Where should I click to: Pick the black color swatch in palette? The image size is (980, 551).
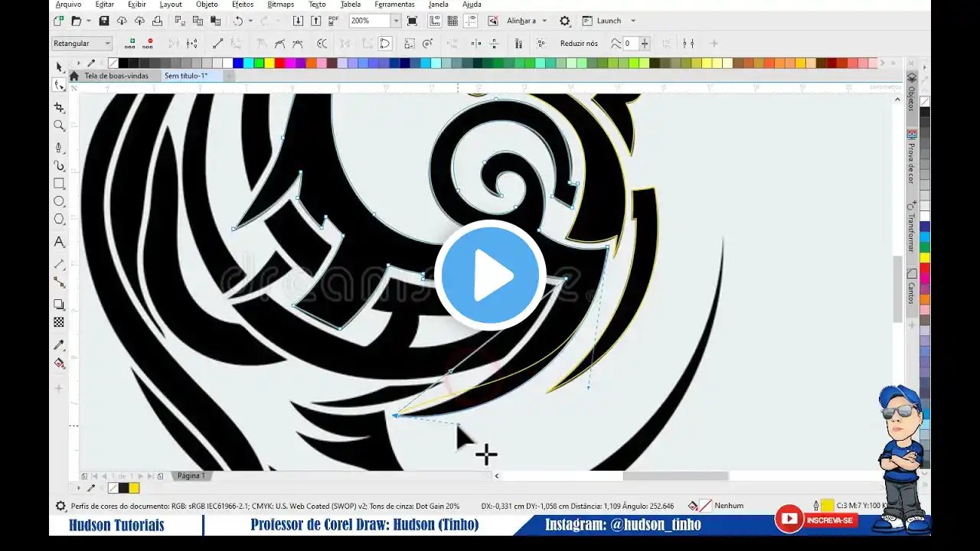(x=123, y=63)
